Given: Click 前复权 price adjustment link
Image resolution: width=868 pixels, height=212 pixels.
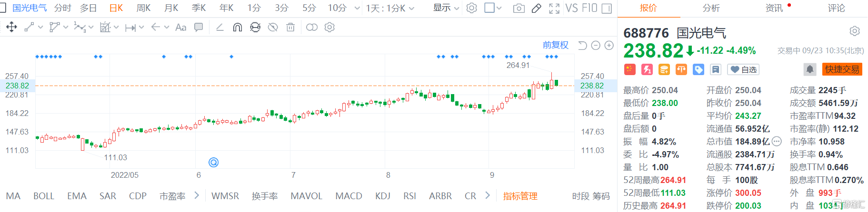Looking at the screenshot, I should coord(556,45).
